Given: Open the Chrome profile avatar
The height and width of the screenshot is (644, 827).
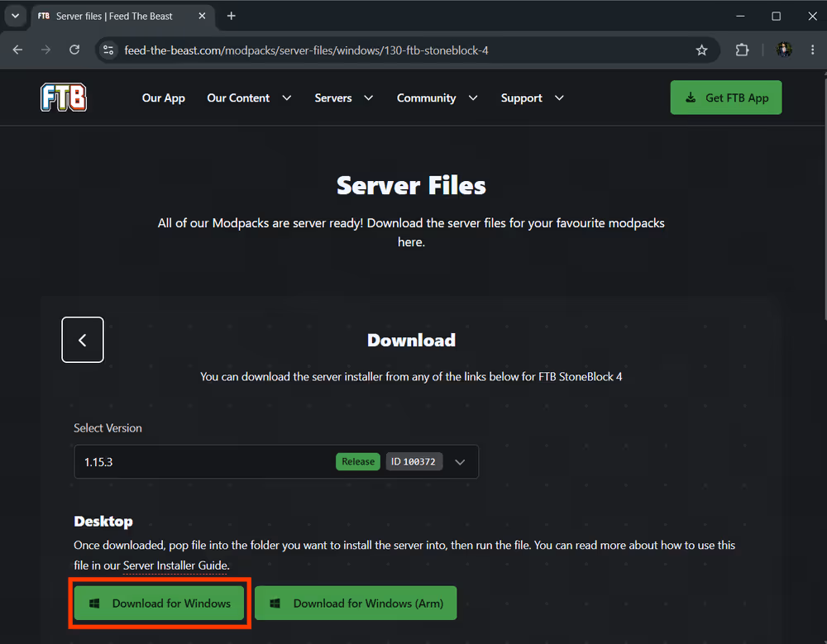Looking at the screenshot, I should (x=784, y=50).
